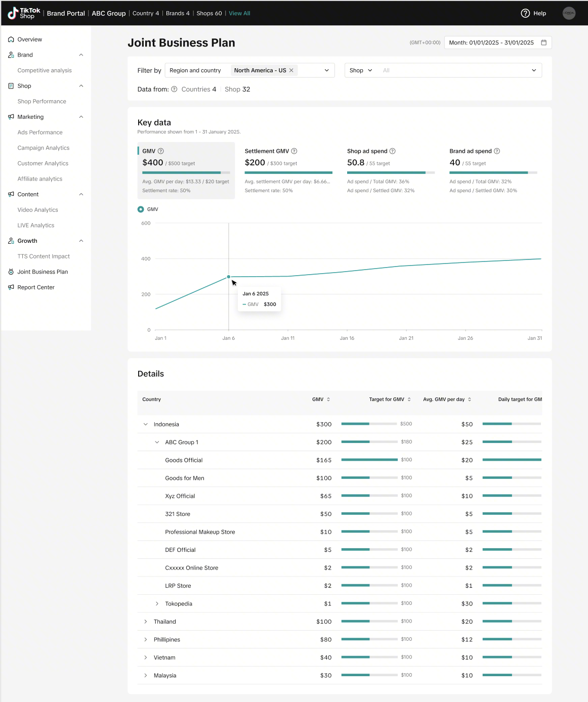Viewport: 588px width, 702px height.
Task: Collapse the ABC Group 1 row
Action: point(157,442)
